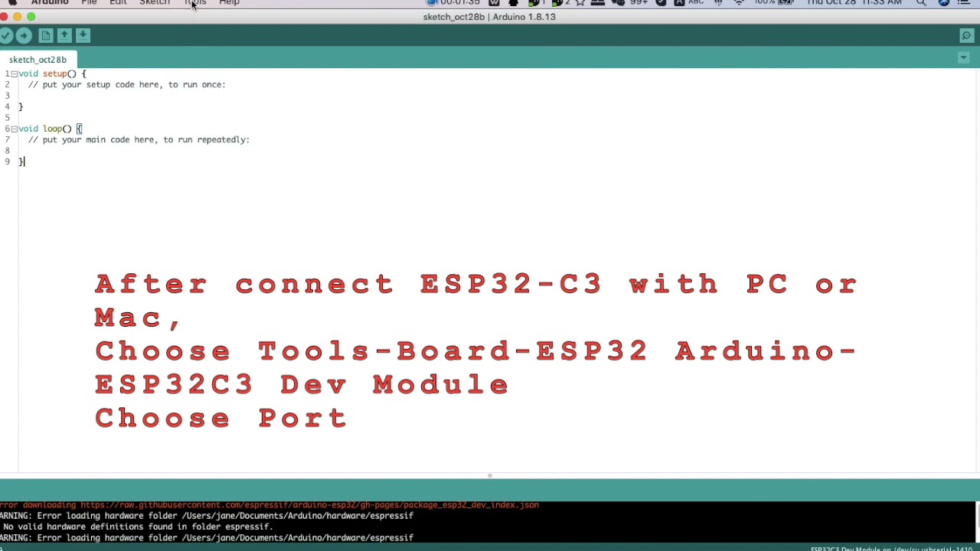
Task: Click the 'put your setup code here' comment
Action: [x=127, y=85]
